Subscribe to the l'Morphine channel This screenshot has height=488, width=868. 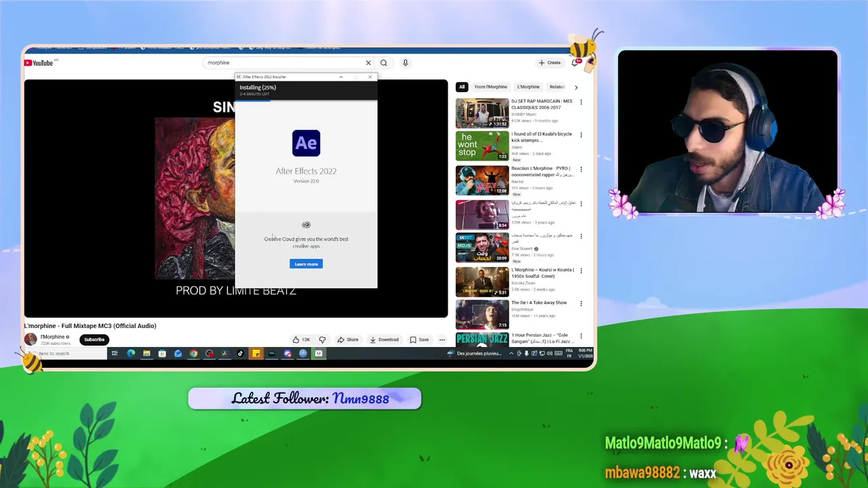click(x=94, y=340)
